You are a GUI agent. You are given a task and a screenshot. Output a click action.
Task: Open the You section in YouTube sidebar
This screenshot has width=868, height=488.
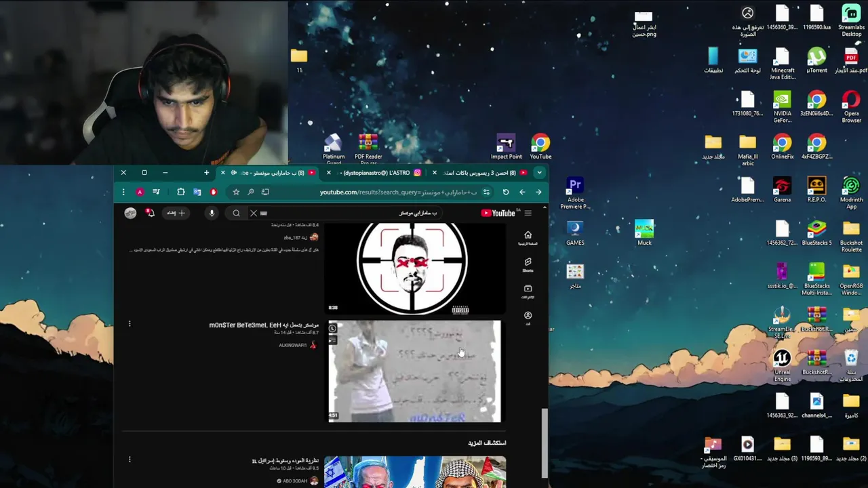(x=528, y=318)
